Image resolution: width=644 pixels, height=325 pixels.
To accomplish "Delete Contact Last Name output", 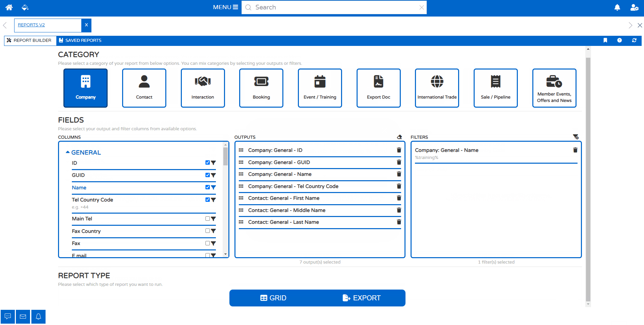I will pyautogui.click(x=399, y=222).
